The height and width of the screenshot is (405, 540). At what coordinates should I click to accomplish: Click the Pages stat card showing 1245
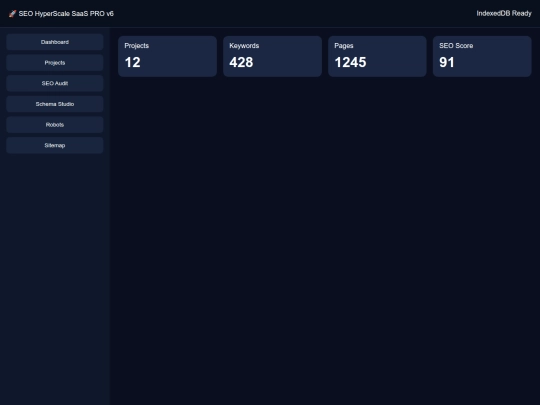377,56
